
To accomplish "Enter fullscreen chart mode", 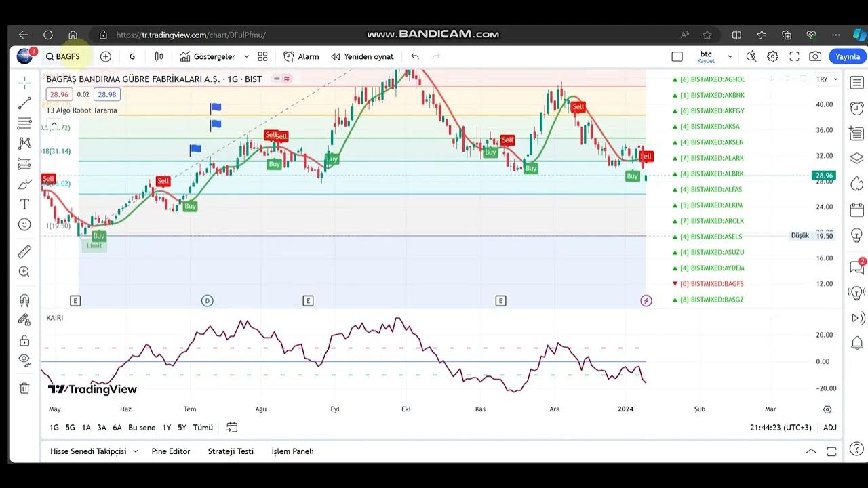I will tap(794, 56).
